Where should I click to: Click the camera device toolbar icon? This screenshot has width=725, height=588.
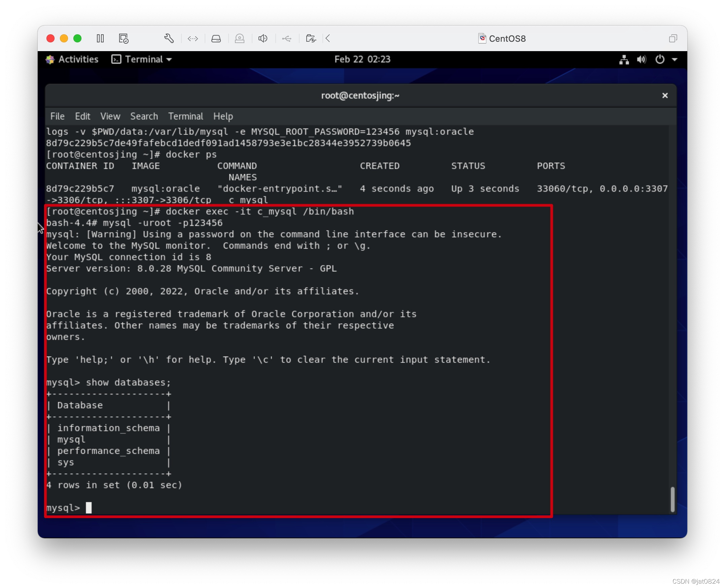coord(310,38)
